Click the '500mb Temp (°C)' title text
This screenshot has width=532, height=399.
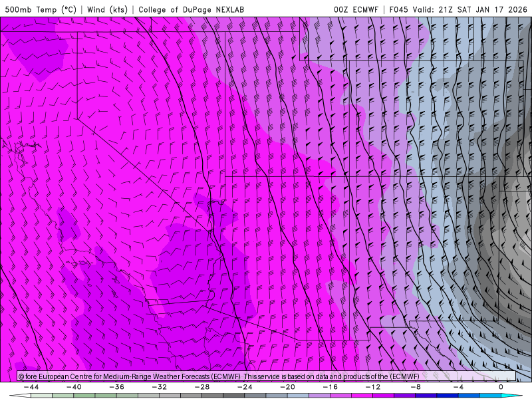(41, 9)
